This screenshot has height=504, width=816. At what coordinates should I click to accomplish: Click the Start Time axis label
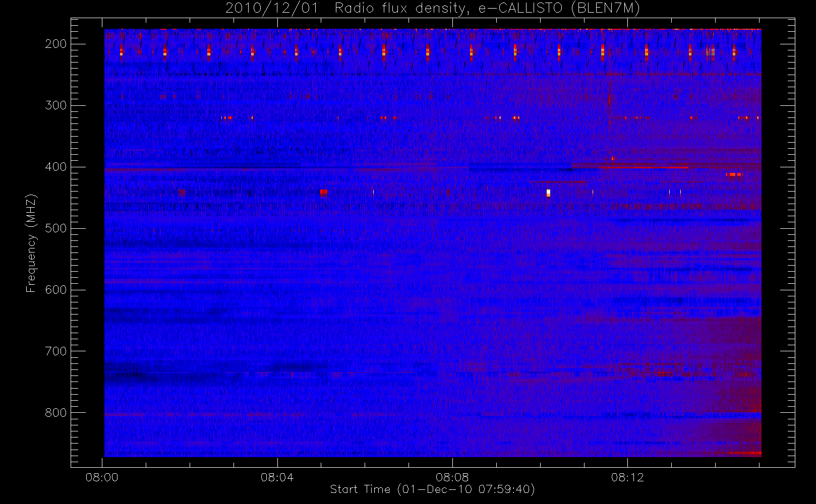pos(432,489)
